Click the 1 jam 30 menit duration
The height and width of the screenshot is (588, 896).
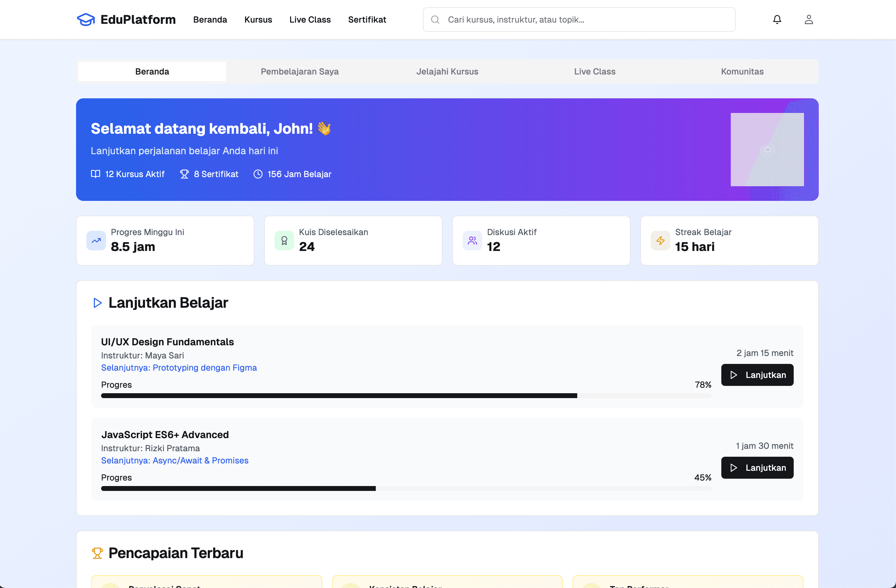point(765,446)
